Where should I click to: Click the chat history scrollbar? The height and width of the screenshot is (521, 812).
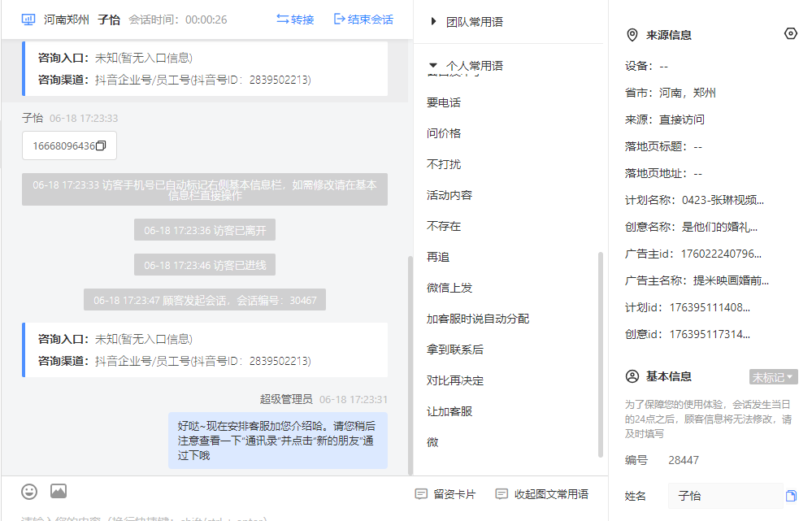410,365
